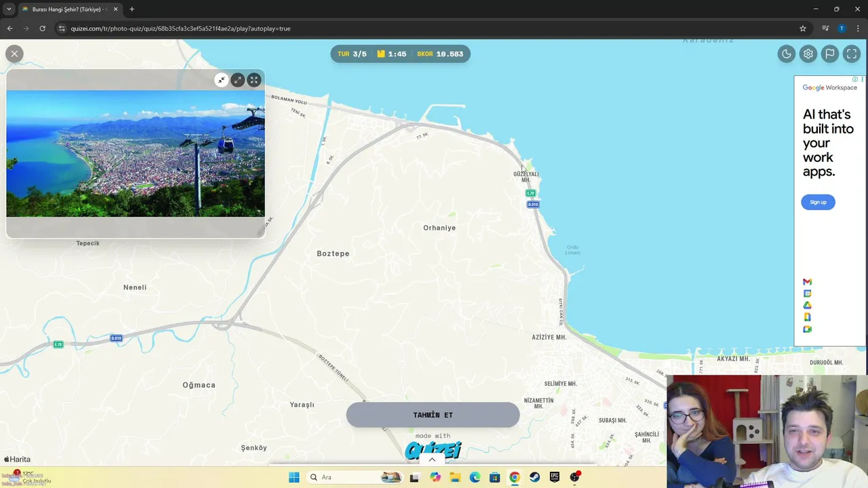Click the NİZAMETTİN MH. map label
The width and height of the screenshot is (868, 488).
tap(538, 403)
